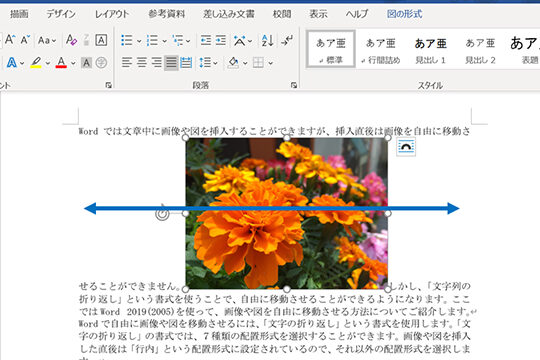Screen dimensions: 540x360
Task: Expand the borders dropdown arrow
Action: coord(271,63)
